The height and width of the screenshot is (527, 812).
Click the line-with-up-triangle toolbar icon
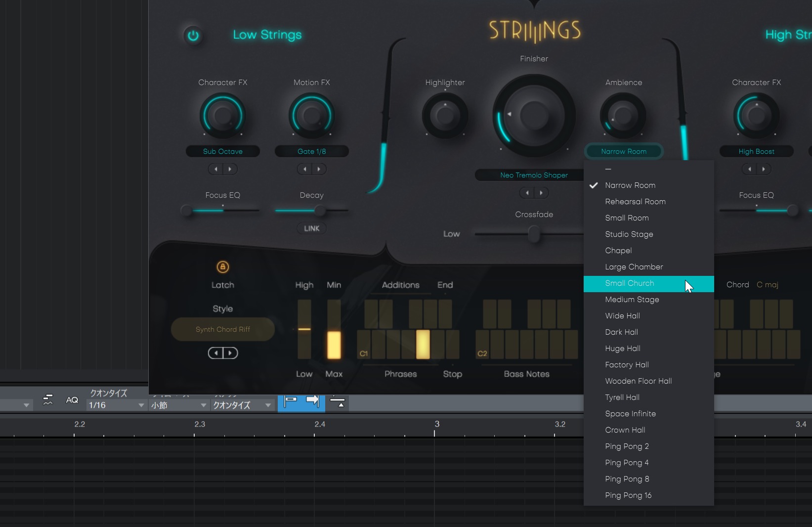tap(338, 402)
